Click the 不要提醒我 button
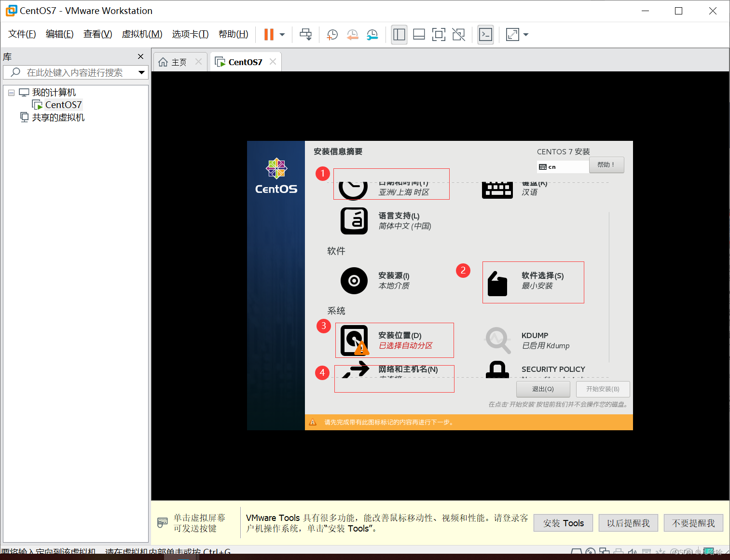This screenshot has width=730, height=560. pyautogui.click(x=693, y=522)
